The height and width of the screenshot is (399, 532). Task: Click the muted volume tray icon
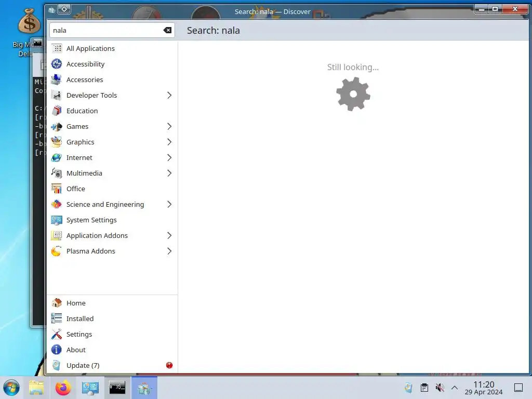[x=440, y=388]
